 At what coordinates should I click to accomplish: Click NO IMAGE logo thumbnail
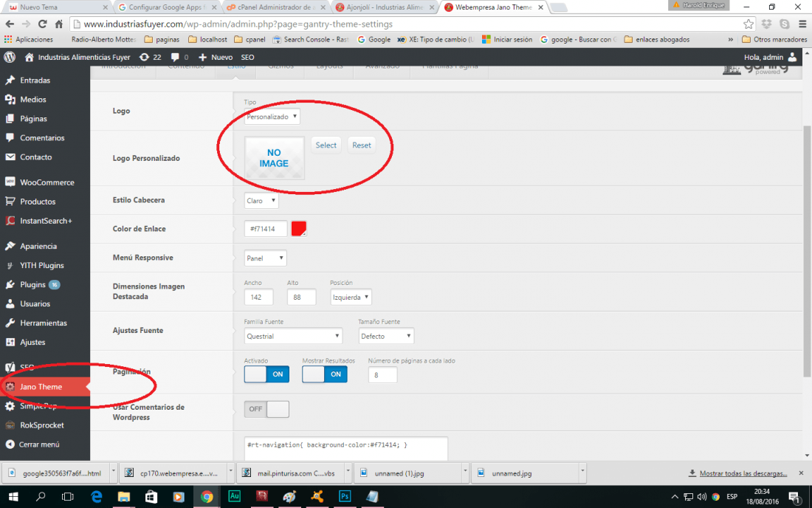pyautogui.click(x=275, y=158)
